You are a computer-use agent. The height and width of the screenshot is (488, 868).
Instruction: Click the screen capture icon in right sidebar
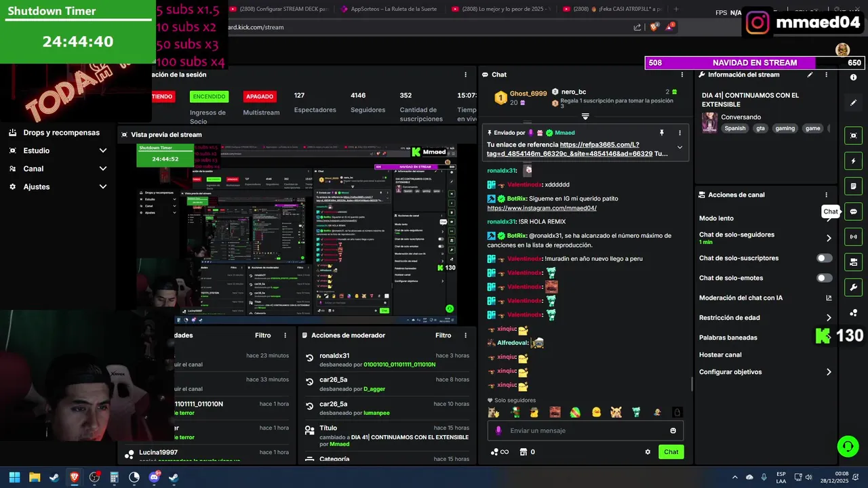click(x=853, y=136)
